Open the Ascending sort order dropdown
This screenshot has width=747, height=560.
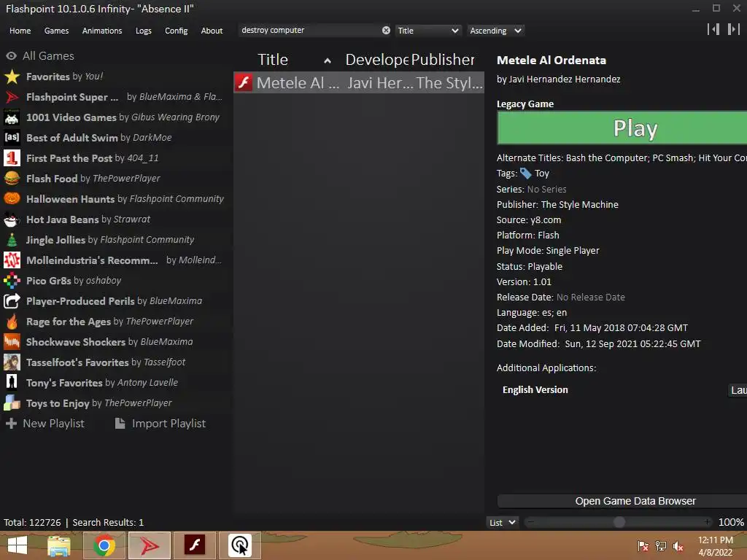495,31
